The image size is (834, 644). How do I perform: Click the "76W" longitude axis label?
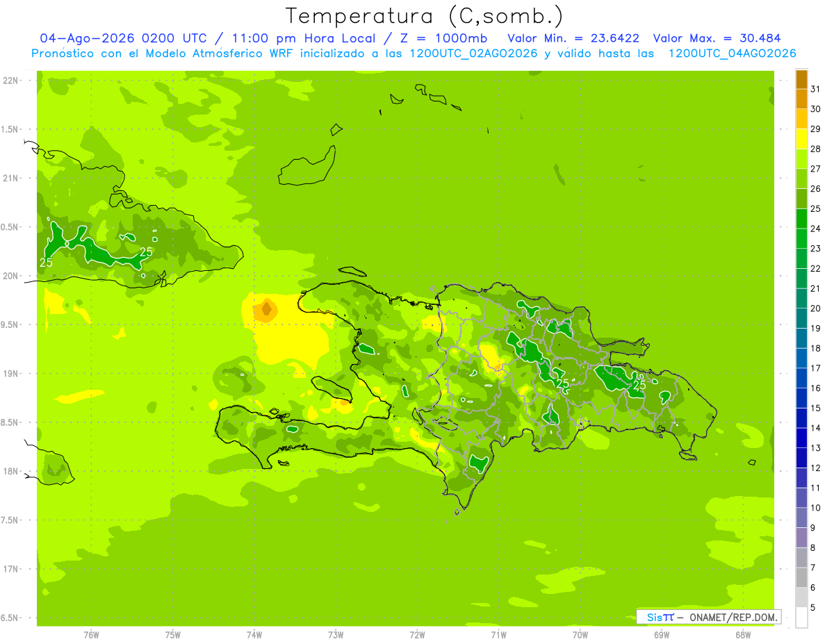91,635
